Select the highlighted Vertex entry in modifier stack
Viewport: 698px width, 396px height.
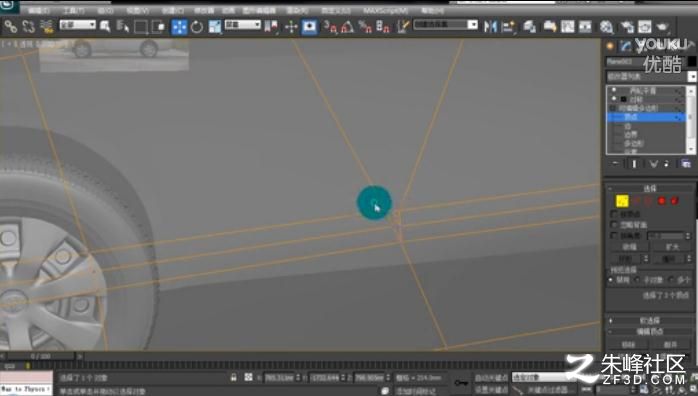point(645,117)
